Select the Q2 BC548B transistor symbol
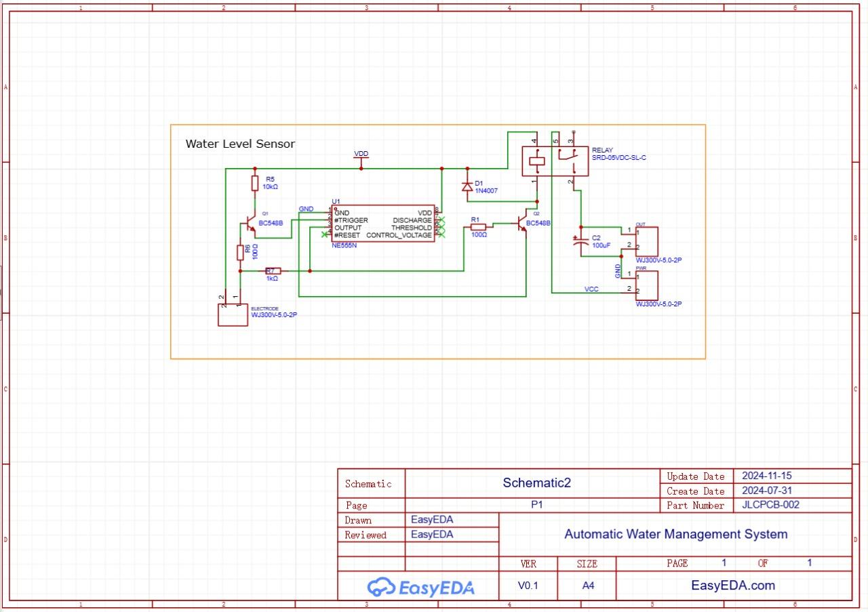 (x=521, y=224)
